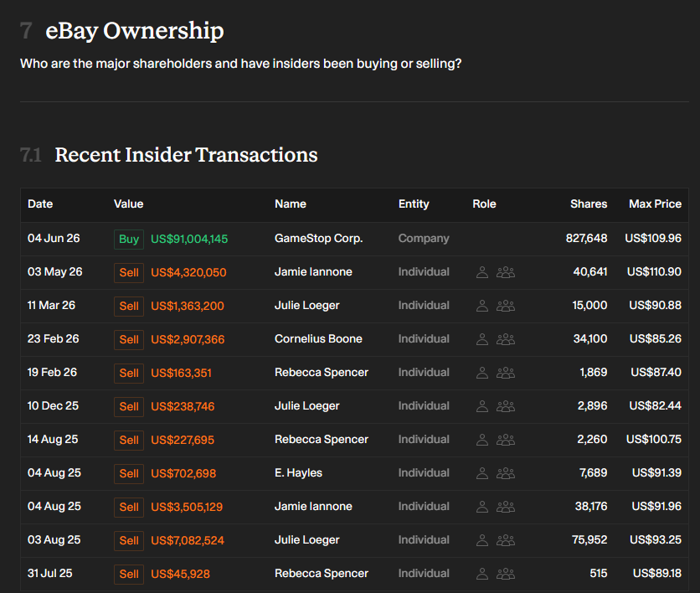
Task: Click max price US$110.90
Action: coord(655,272)
